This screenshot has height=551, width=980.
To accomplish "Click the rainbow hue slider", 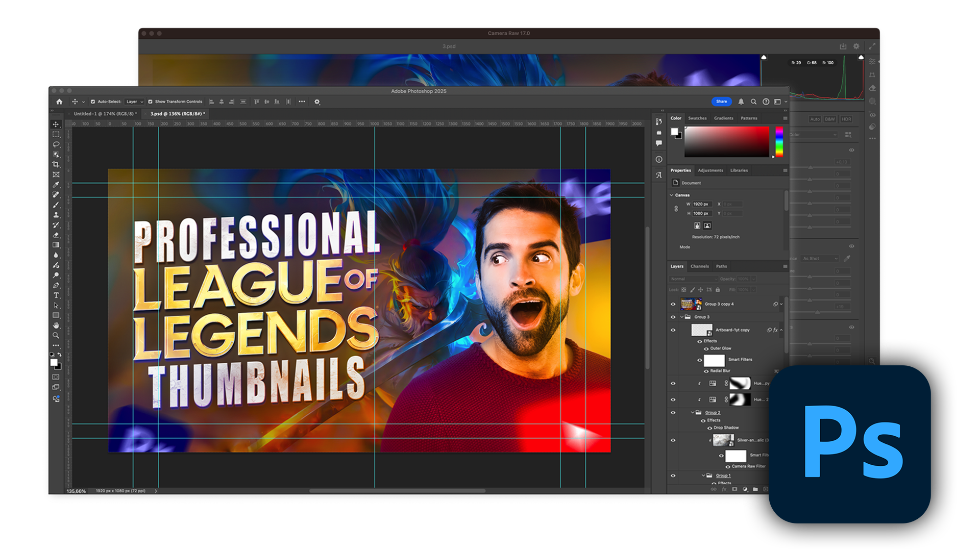I will pyautogui.click(x=779, y=141).
